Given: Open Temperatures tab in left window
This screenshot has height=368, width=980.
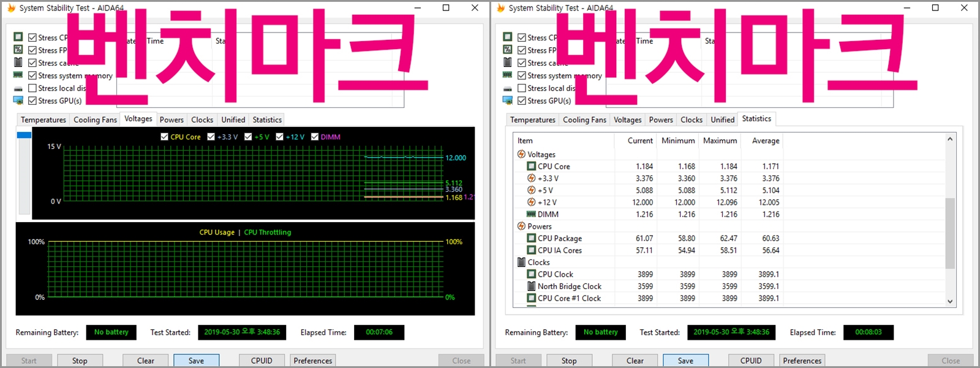Looking at the screenshot, I should 43,120.
